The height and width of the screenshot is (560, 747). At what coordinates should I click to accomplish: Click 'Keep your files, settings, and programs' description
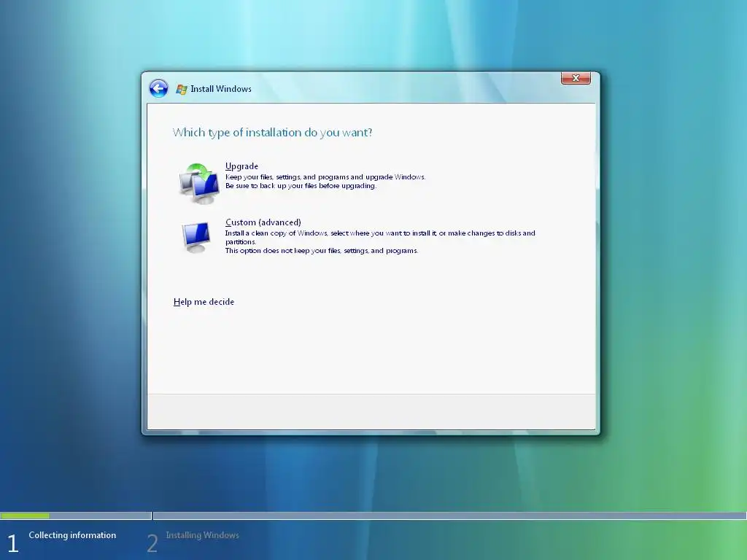[325, 177]
